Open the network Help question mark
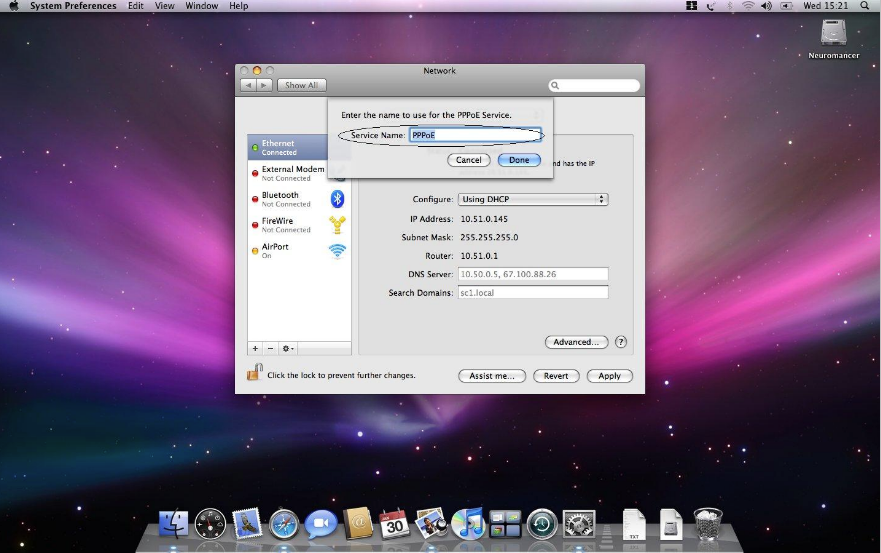 pyautogui.click(x=620, y=342)
